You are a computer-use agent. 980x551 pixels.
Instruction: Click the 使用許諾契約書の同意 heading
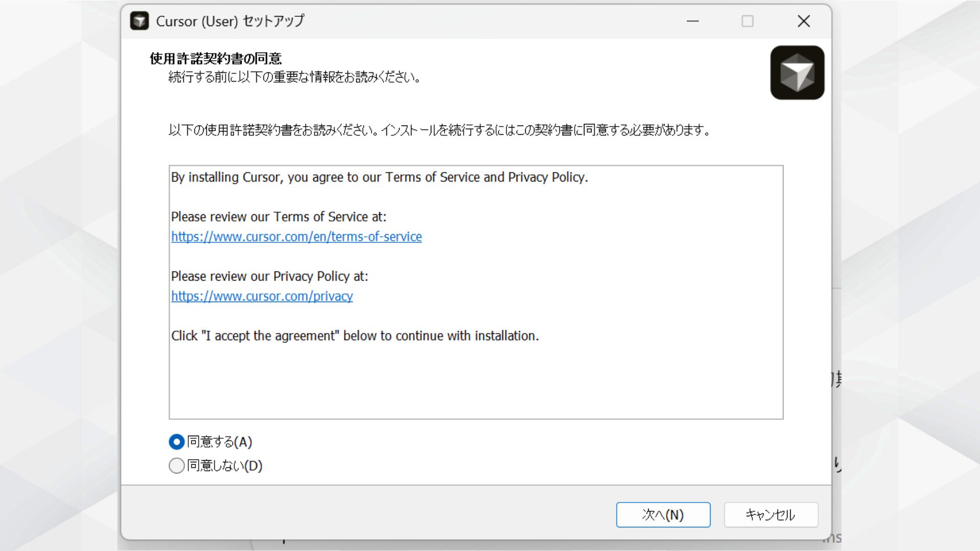click(216, 59)
